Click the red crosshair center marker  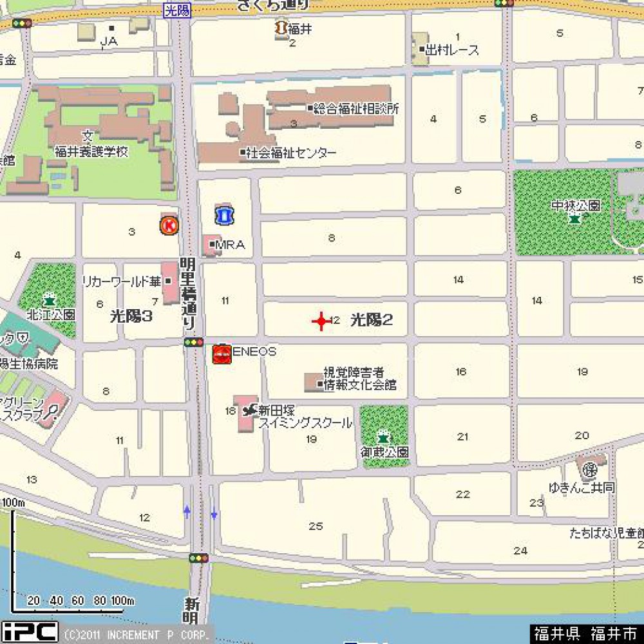321,321
